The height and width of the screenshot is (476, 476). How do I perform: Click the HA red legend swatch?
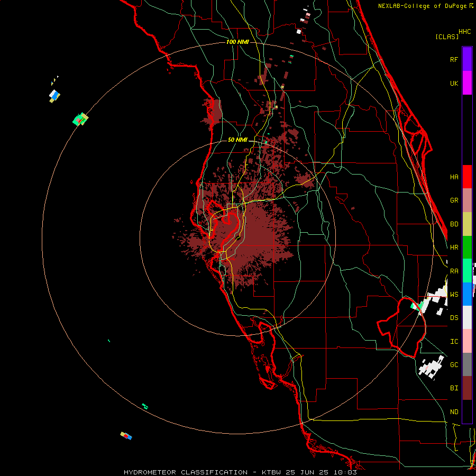(467, 177)
